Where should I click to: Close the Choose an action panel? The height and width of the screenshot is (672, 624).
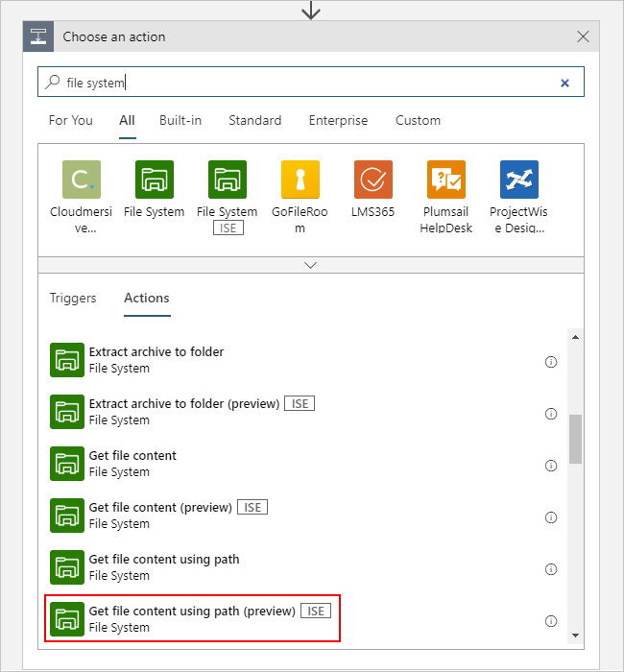pyautogui.click(x=583, y=36)
